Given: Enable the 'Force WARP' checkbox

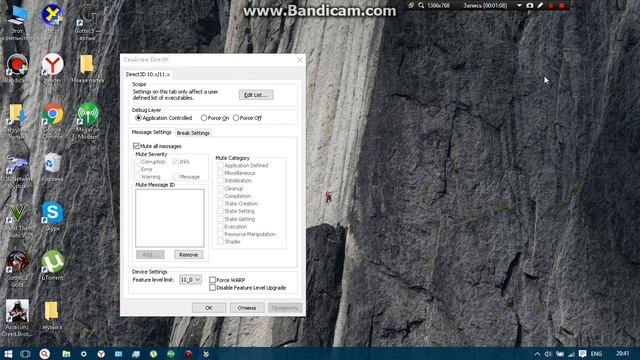Looking at the screenshot, I should click(x=212, y=280).
